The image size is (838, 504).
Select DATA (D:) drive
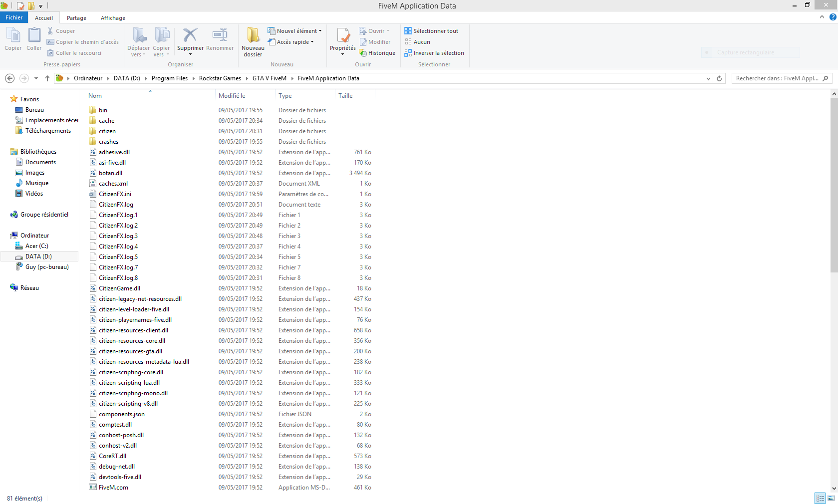(38, 256)
